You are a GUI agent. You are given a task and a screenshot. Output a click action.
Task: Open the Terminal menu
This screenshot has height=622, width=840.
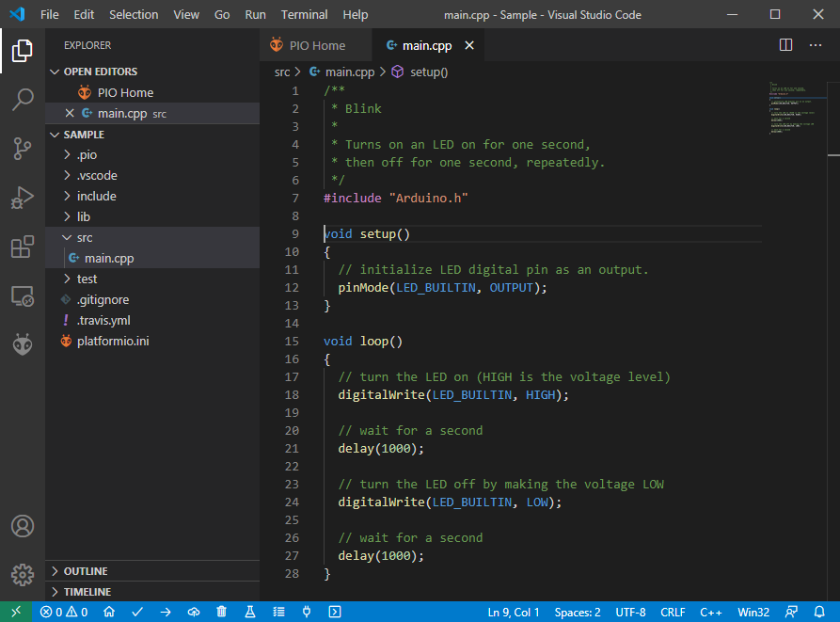[304, 14]
